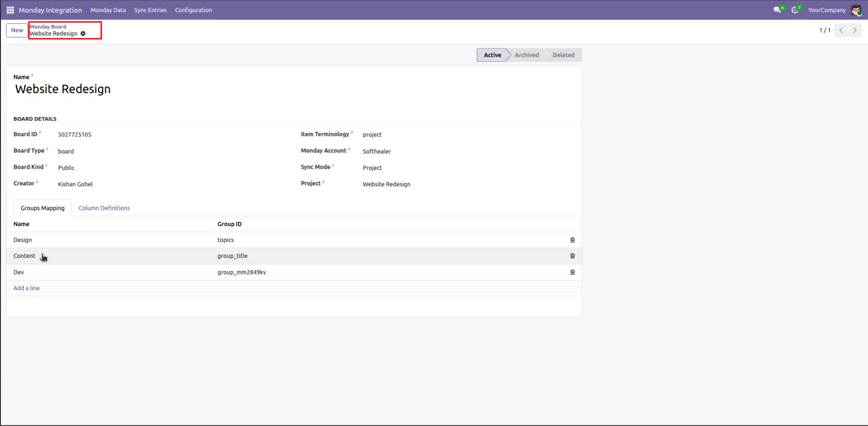Open the Monday Account Softhealer field
The image size is (868, 426).
377,151
